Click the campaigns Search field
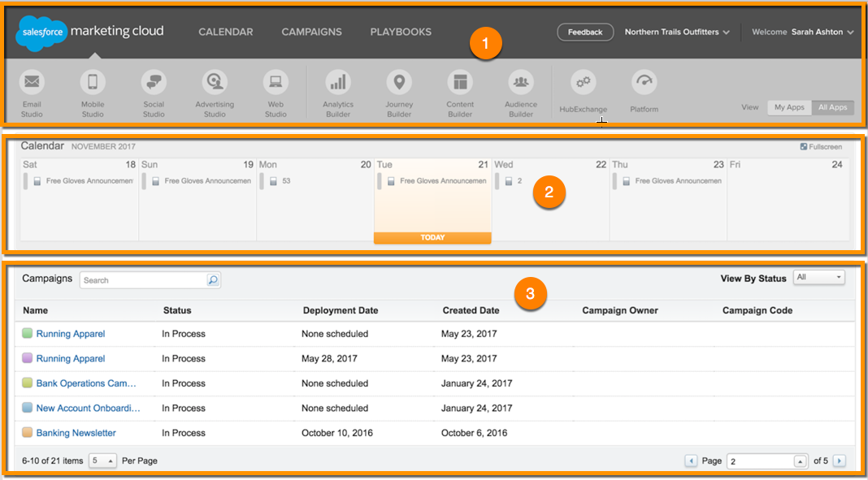Image resolution: width=868 pixels, height=480 pixels. pos(143,280)
